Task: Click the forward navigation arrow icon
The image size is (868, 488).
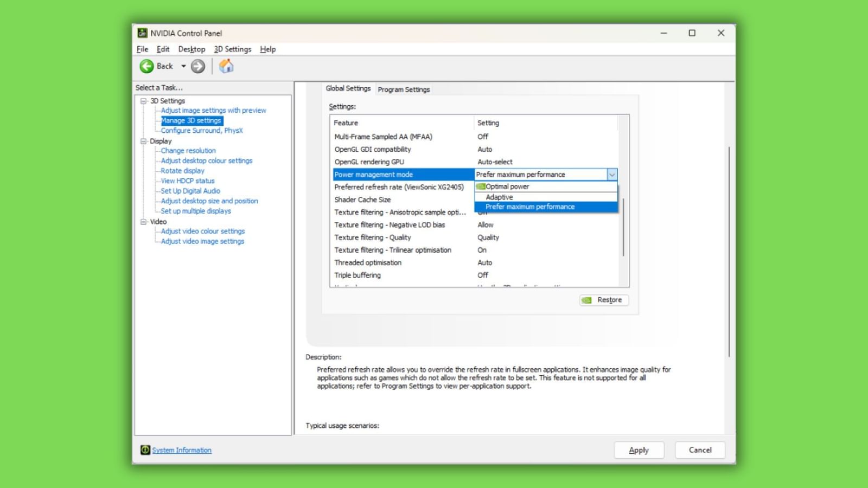Action: tap(198, 66)
